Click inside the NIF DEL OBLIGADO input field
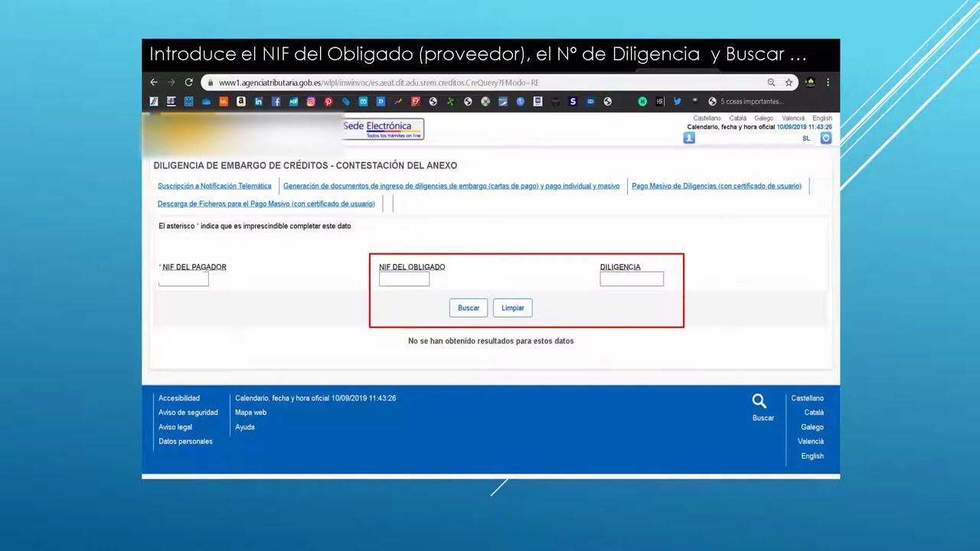Viewport: 980px width, 551px height. pos(403,279)
